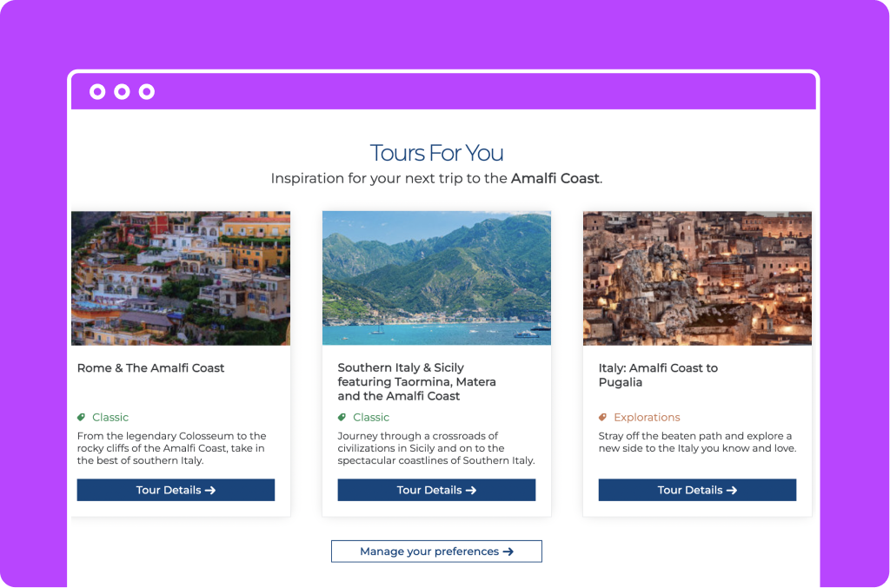Click the third white circle in the window bar
This screenshot has width=890, height=588.
pyautogui.click(x=146, y=91)
